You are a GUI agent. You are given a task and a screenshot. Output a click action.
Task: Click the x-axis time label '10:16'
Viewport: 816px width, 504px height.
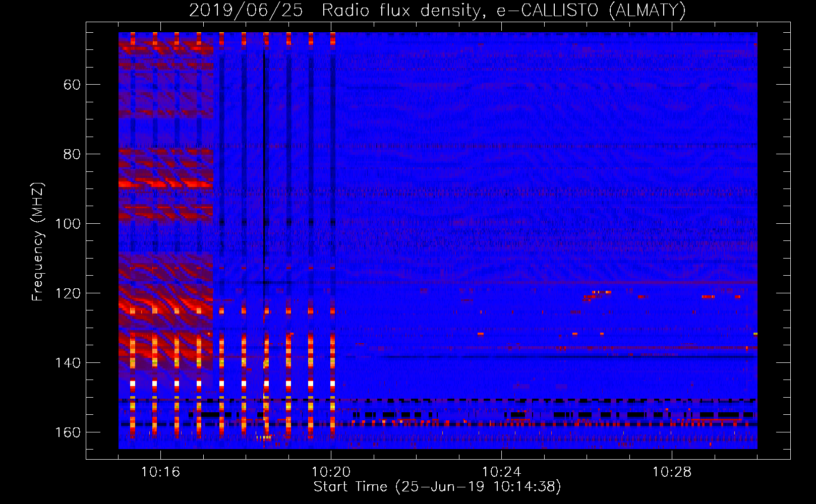(x=160, y=472)
